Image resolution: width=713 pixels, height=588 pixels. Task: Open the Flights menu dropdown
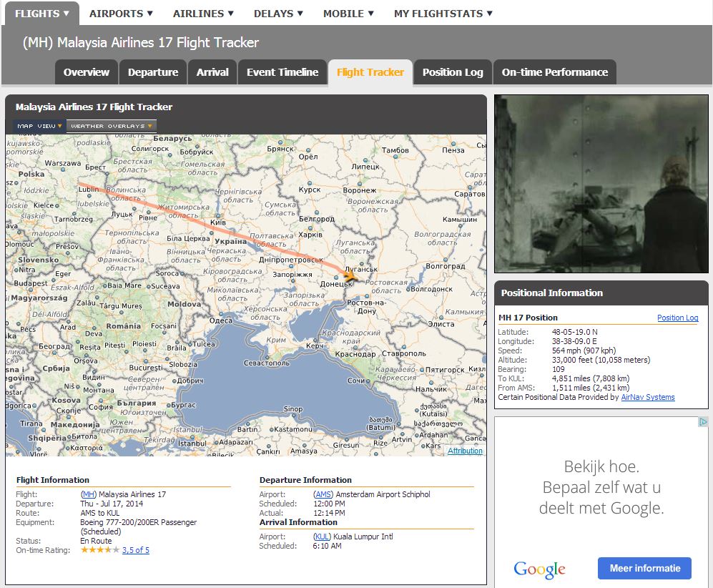(42, 13)
